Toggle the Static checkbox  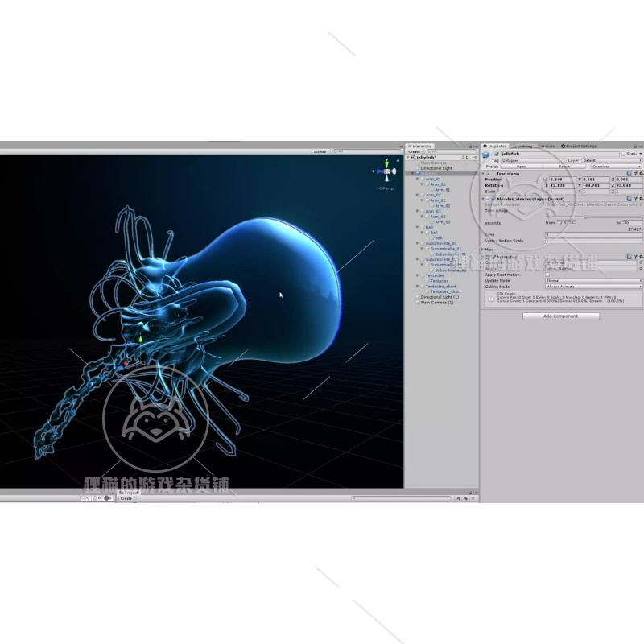tap(623, 154)
